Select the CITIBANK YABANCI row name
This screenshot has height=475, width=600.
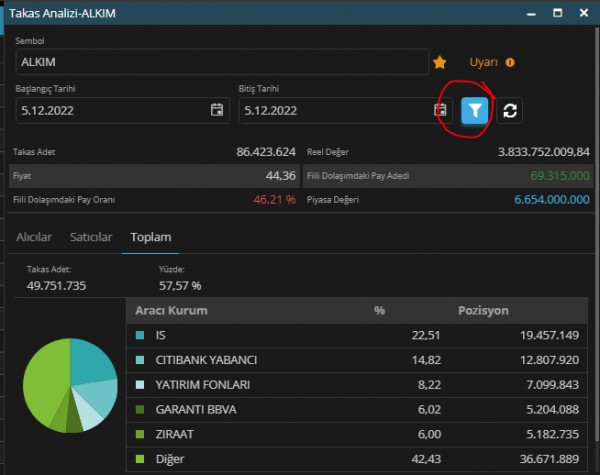pos(206,360)
